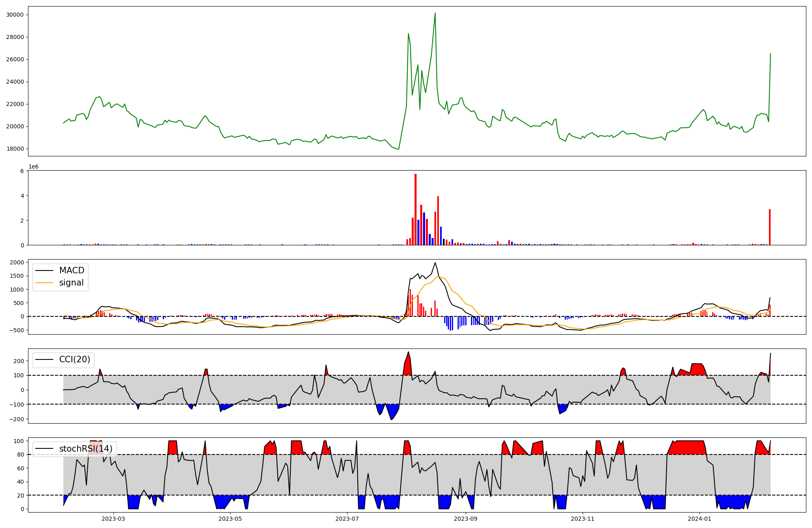
Task: Click the last red volume bar at right
Action: (769, 227)
